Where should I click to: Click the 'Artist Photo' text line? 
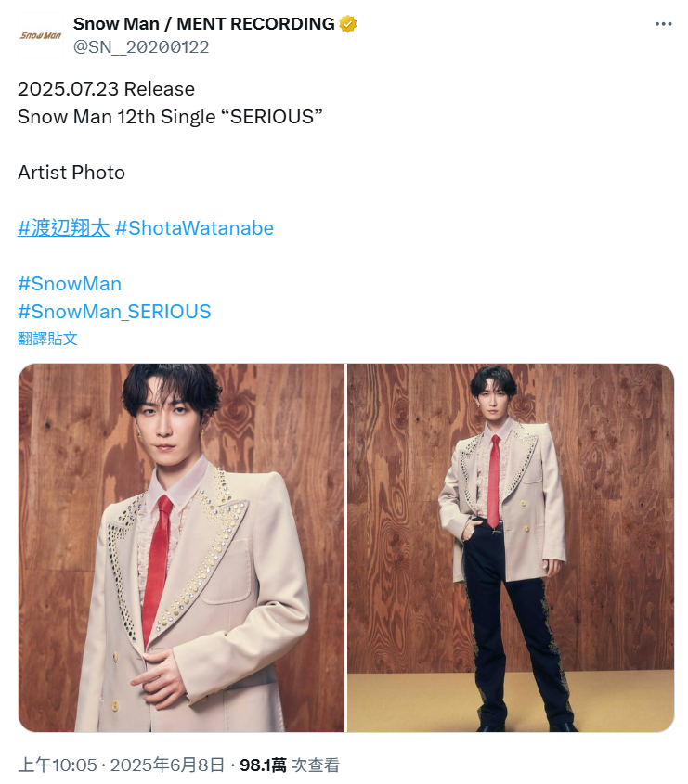point(71,173)
